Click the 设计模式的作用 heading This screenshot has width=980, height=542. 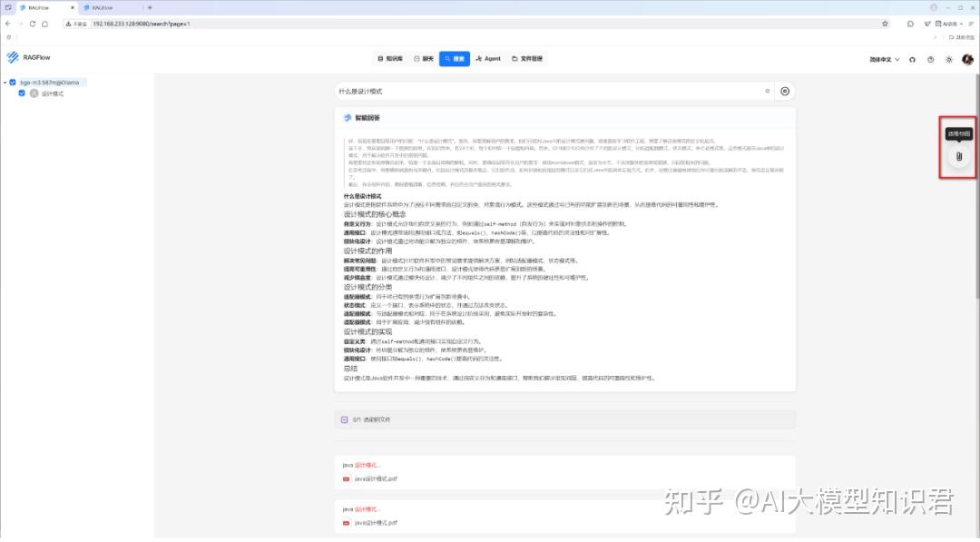coord(368,251)
